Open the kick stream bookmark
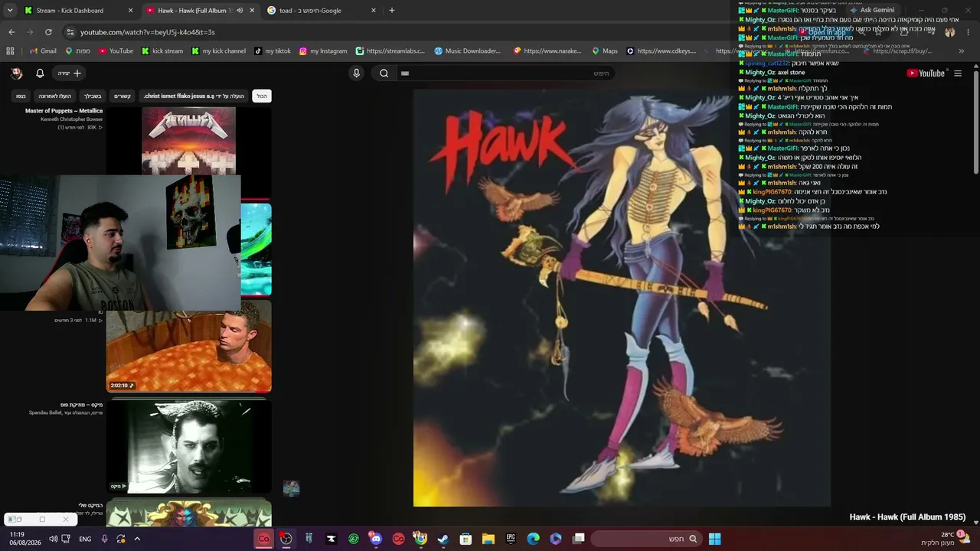 [161, 51]
